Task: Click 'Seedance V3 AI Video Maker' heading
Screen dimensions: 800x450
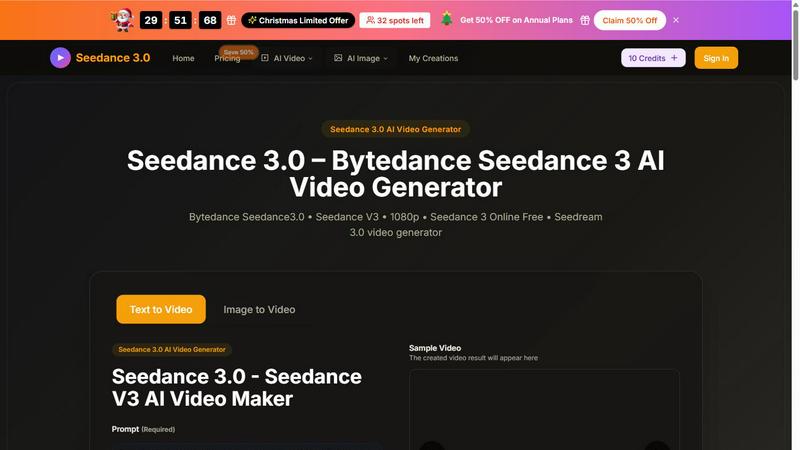Action: 237,388
